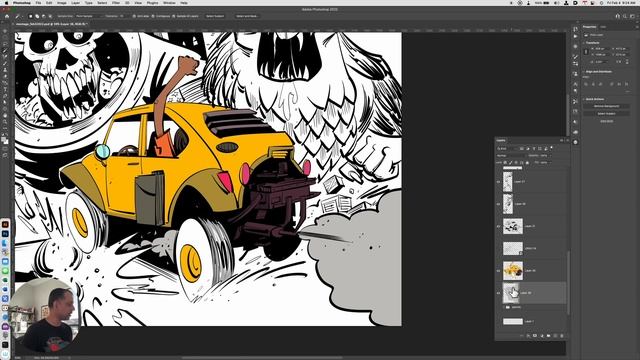640x360 pixels.
Task: Click the Width field in Transform
Action: pyautogui.click(x=600, y=49)
